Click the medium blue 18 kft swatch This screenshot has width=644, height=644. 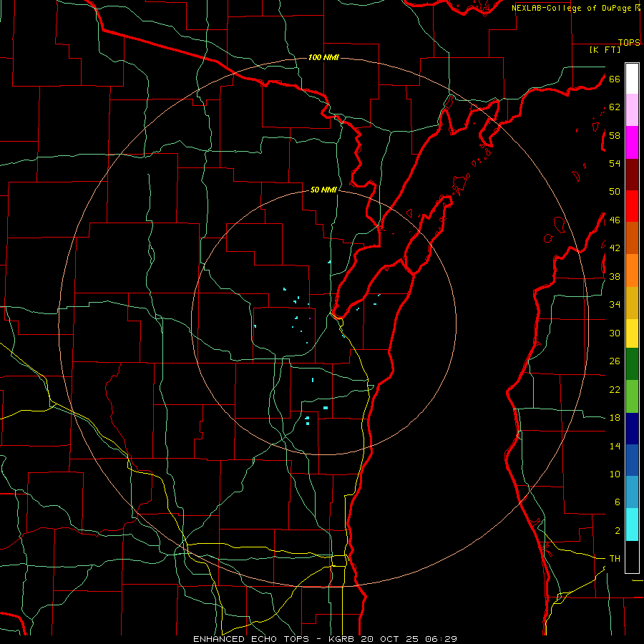coord(632,460)
